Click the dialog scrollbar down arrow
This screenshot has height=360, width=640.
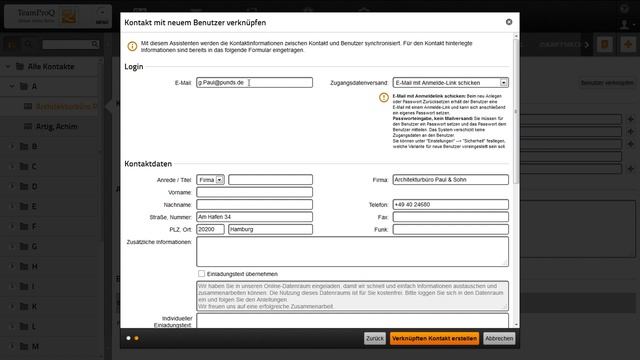516,324
